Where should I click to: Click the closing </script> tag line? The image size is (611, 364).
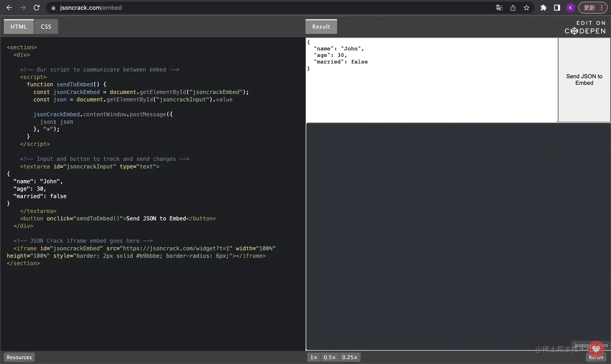point(35,144)
